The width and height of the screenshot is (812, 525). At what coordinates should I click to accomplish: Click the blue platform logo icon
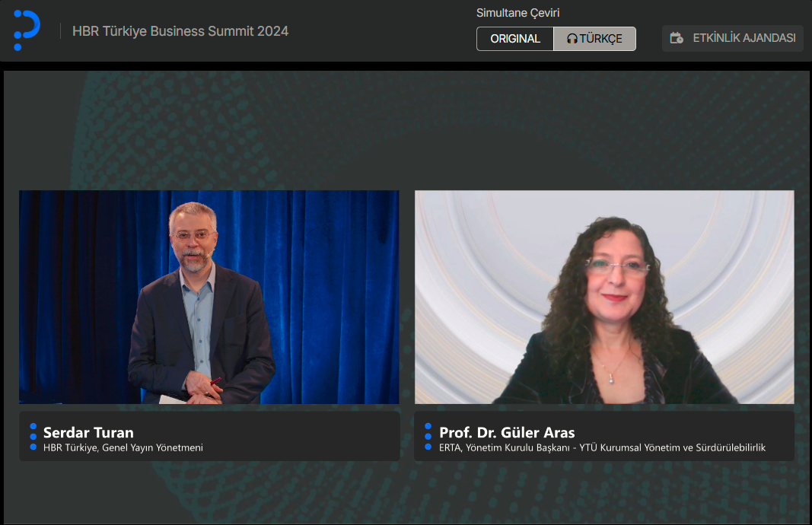pyautogui.click(x=27, y=30)
